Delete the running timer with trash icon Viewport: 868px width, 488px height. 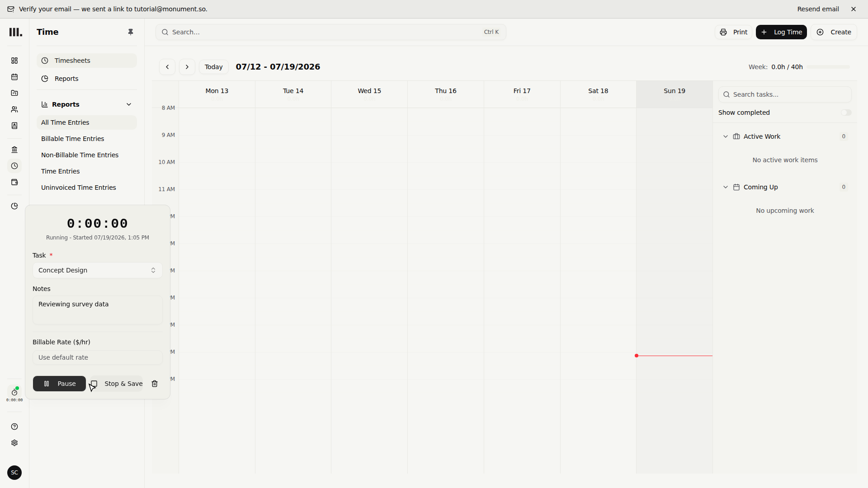(x=155, y=384)
